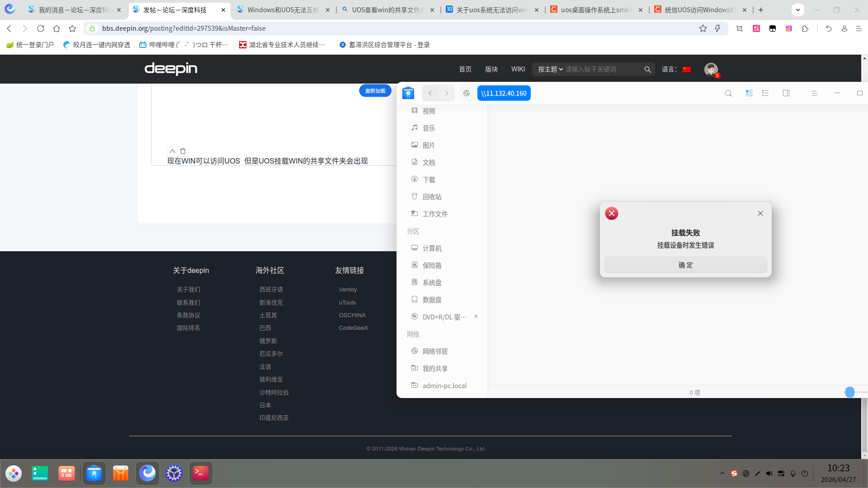Go forward in file manager navigation
This screenshot has height=488, width=868.
click(447, 93)
